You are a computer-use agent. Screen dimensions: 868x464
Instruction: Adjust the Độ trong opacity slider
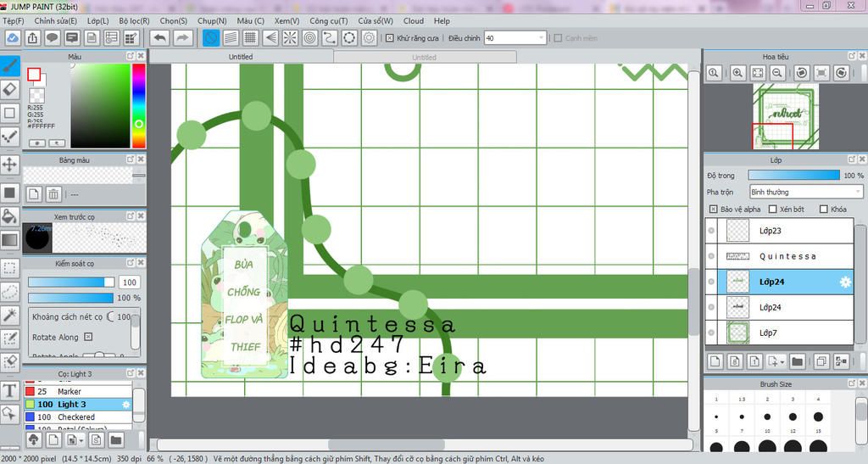click(793, 175)
